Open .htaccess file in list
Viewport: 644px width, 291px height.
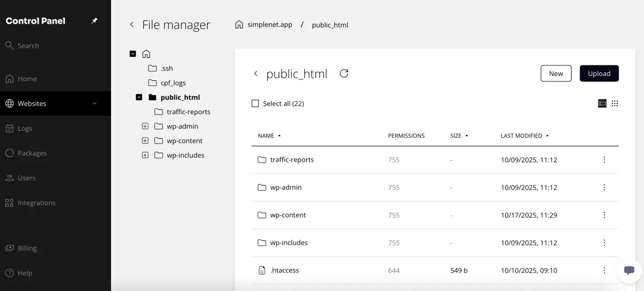[x=284, y=271]
